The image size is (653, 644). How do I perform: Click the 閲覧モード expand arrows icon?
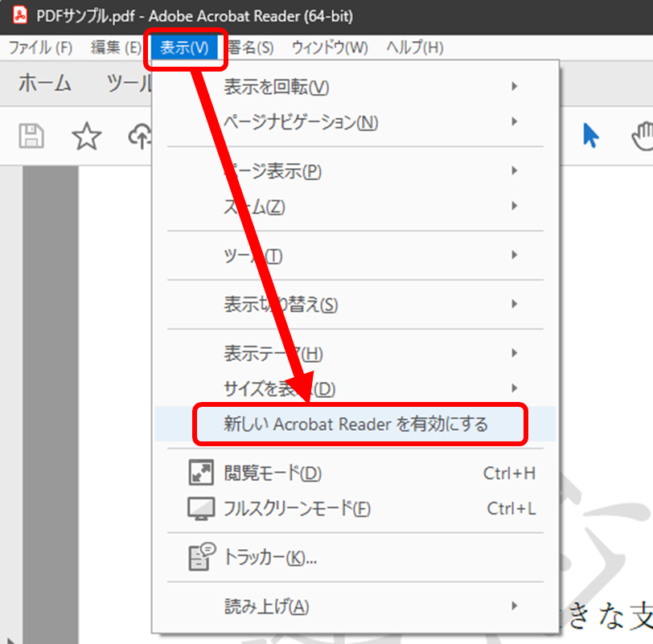point(201,473)
